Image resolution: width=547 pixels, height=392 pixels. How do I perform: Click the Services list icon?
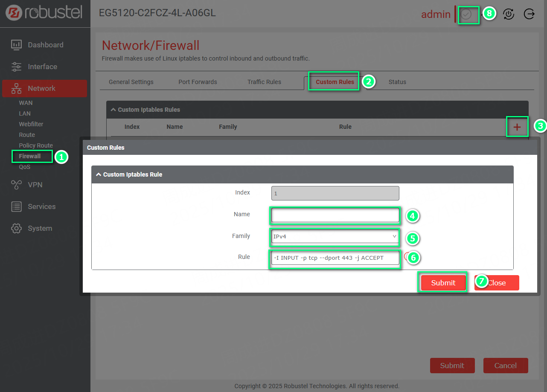16,206
